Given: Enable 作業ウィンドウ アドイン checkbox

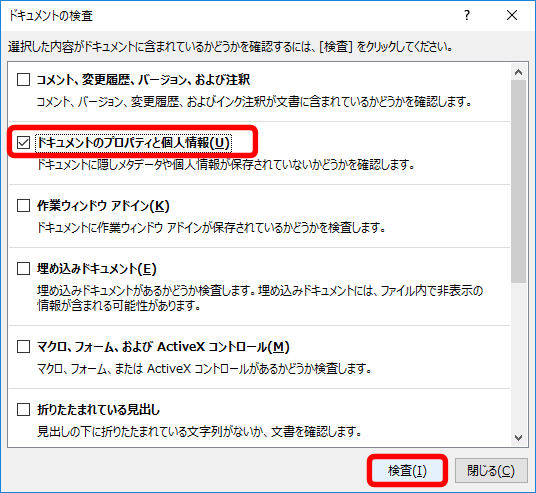Looking at the screenshot, I should pos(23,206).
